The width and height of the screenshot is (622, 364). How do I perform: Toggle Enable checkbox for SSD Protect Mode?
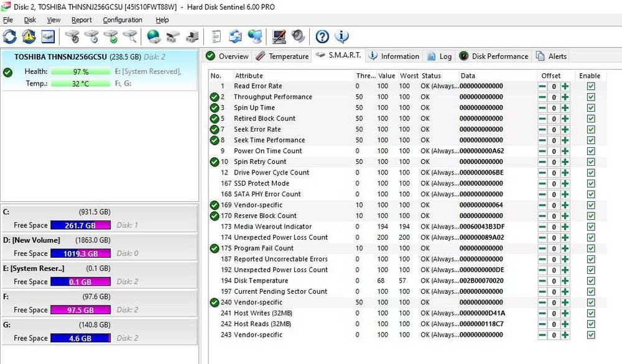click(591, 183)
